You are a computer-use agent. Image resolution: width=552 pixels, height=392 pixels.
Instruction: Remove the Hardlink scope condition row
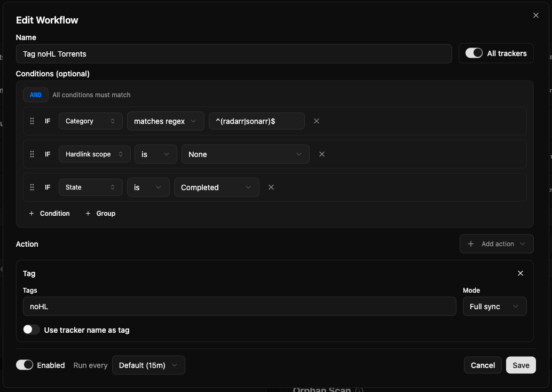[x=322, y=154]
